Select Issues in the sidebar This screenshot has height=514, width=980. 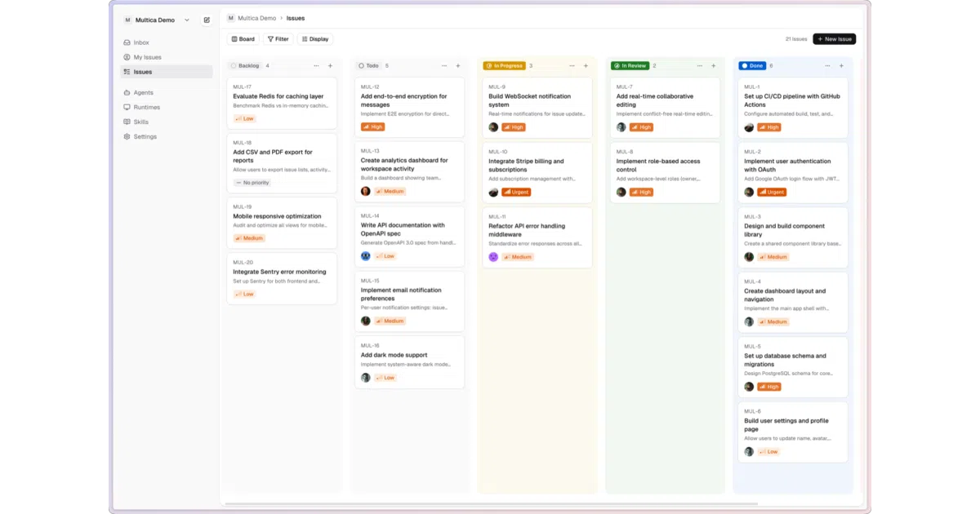167,72
